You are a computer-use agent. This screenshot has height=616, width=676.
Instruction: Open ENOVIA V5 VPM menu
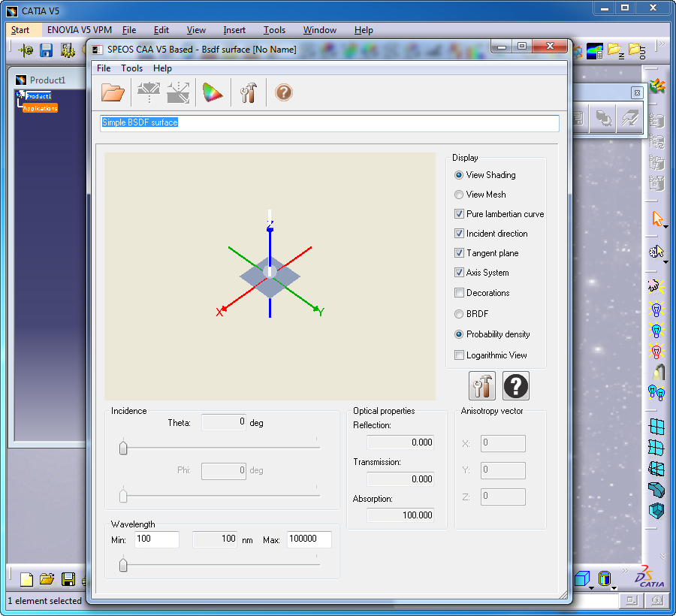tap(80, 30)
